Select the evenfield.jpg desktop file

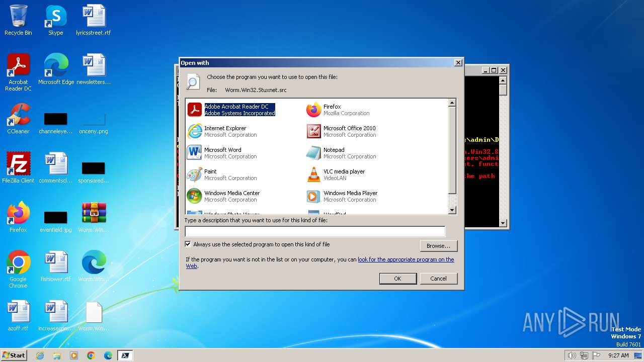pos(56,222)
